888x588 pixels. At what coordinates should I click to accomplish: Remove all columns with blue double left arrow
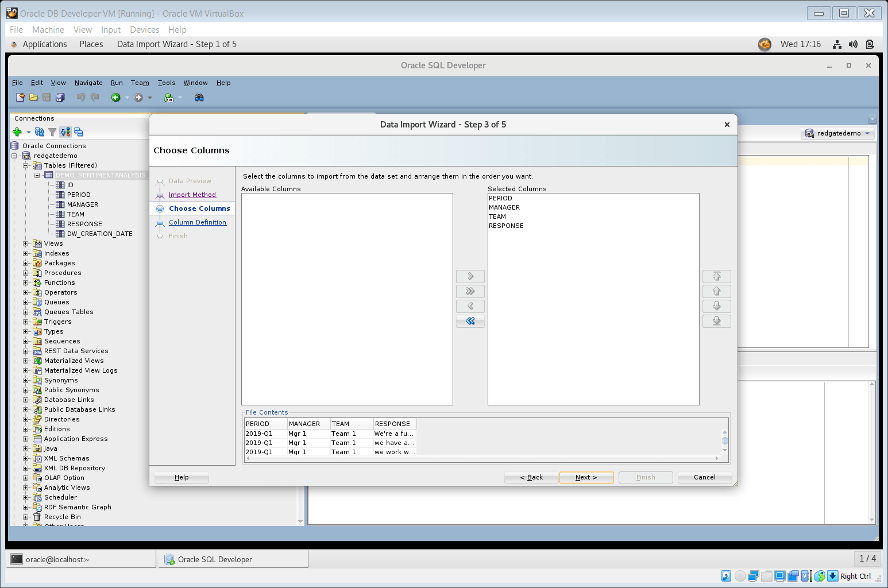(x=470, y=321)
